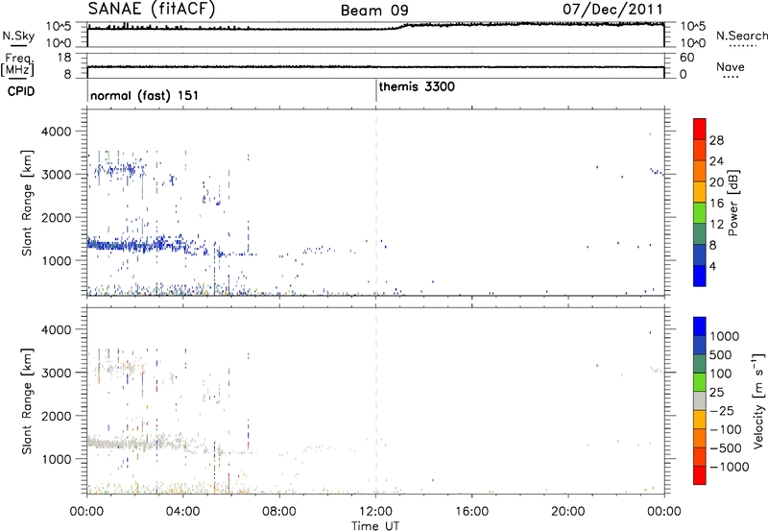Click the blue top velocity colorbar segment
The height and width of the screenshot is (532, 768).
(x=700, y=326)
